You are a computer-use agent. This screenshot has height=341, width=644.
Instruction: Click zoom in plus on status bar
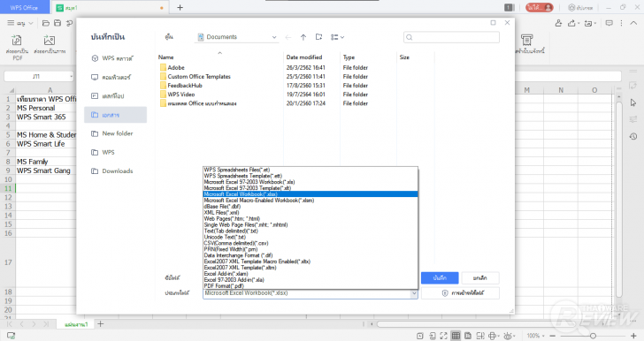pos(633,336)
